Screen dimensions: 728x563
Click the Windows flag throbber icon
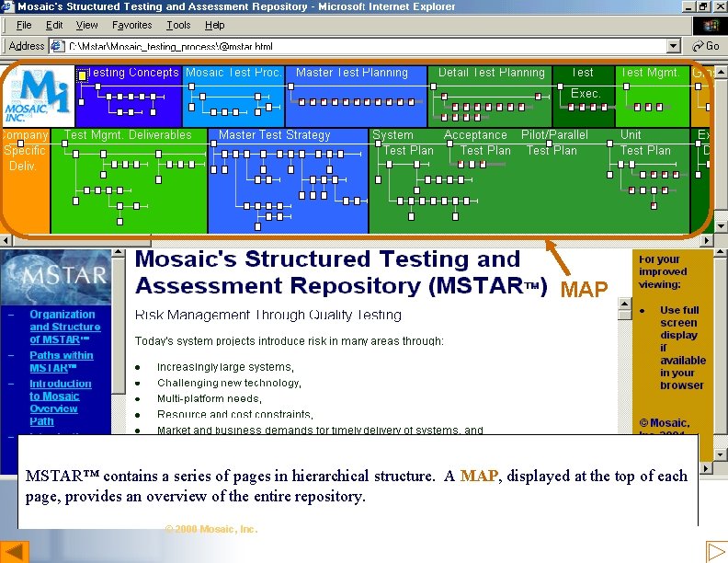[x=710, y=25]
